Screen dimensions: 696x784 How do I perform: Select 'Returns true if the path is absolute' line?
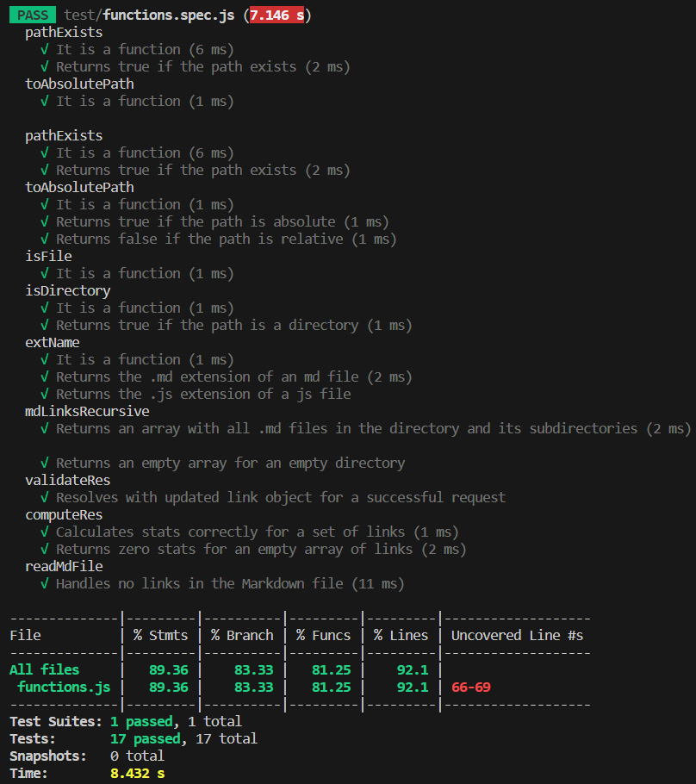[x=214, y=221]
